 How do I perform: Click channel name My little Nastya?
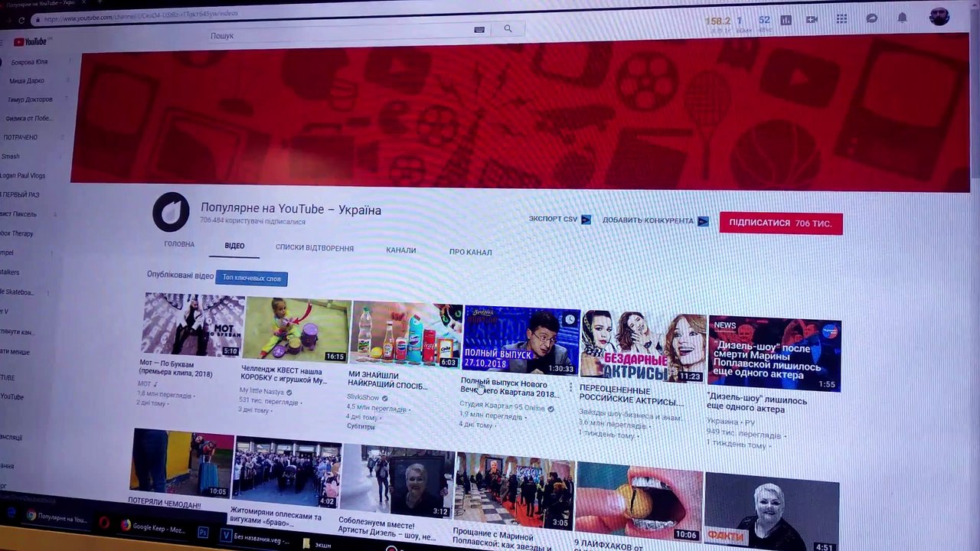(260, 390)
